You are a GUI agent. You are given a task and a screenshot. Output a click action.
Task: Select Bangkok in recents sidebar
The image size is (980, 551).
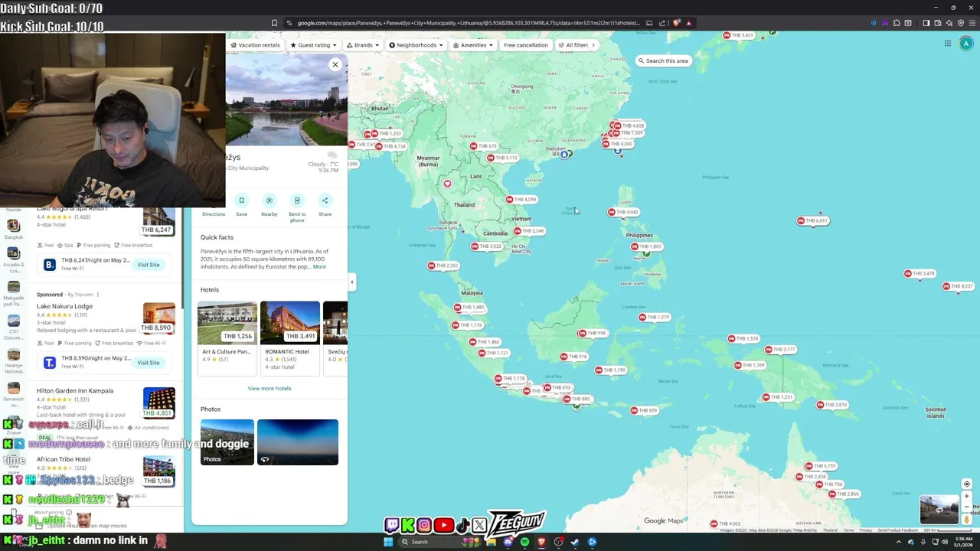[13, 229]
